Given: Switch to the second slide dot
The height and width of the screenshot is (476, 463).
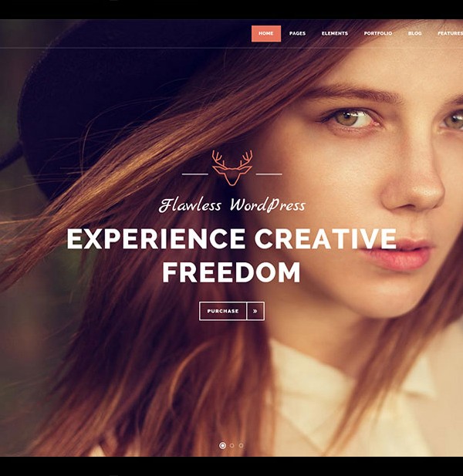Looking at the screenshot, I should [x=232, y=445].
